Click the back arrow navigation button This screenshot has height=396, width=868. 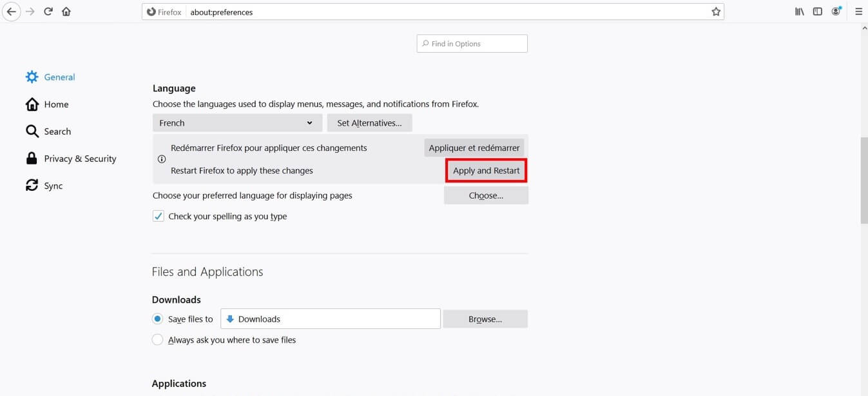tap(11, 12)
